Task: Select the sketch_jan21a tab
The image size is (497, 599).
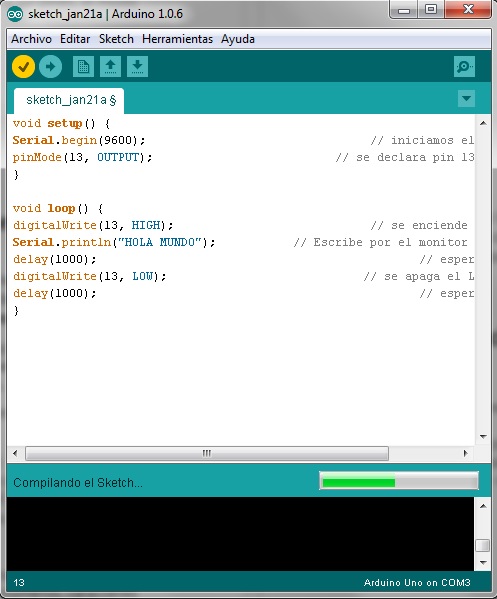Action: pos(69,100)
